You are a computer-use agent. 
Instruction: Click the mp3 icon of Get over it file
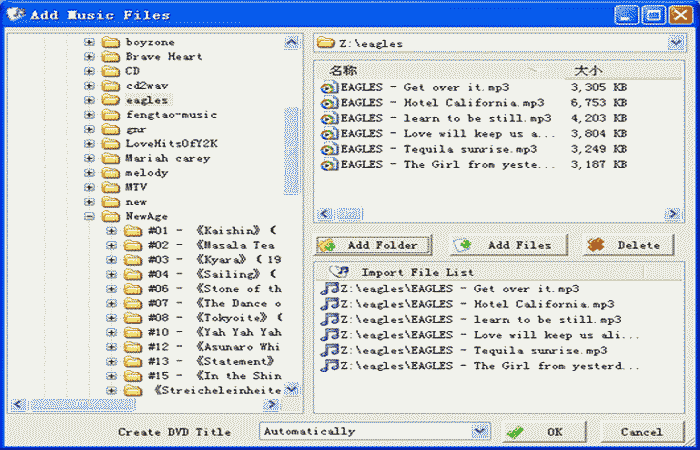pyautogui.click(x=330, y=88)
